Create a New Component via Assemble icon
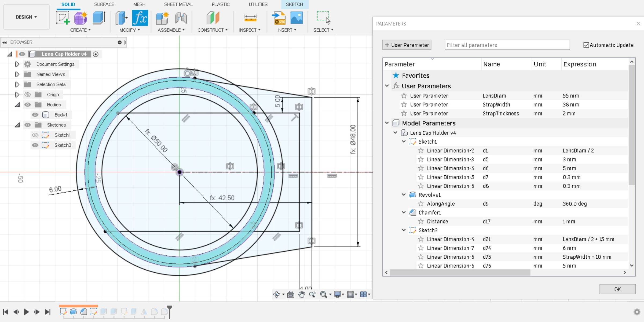644x322 pixels. pos(162,17)
